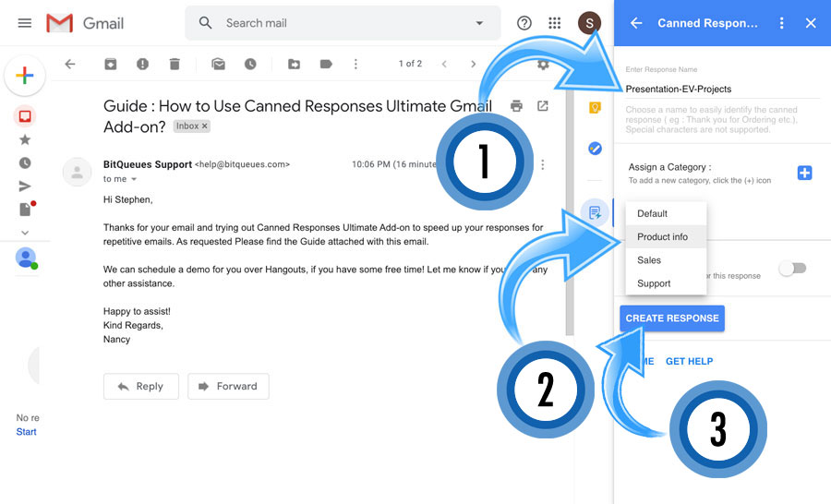Viewport: 831px width, 504px height.
Task: Expand search options dropdown arrow
Action: coord(479,23)
